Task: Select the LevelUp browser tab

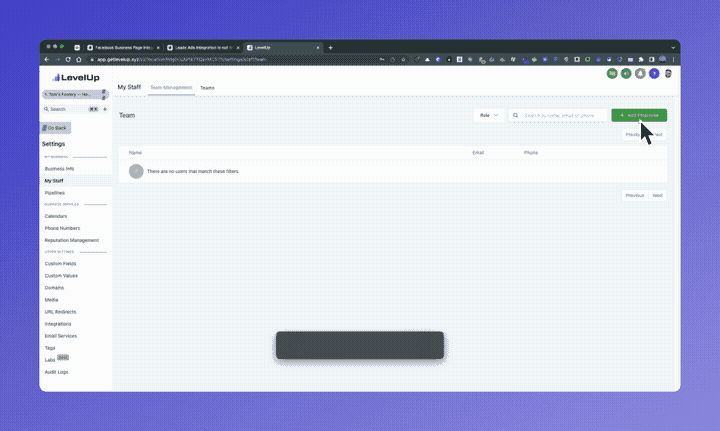Action: (283, 48)
